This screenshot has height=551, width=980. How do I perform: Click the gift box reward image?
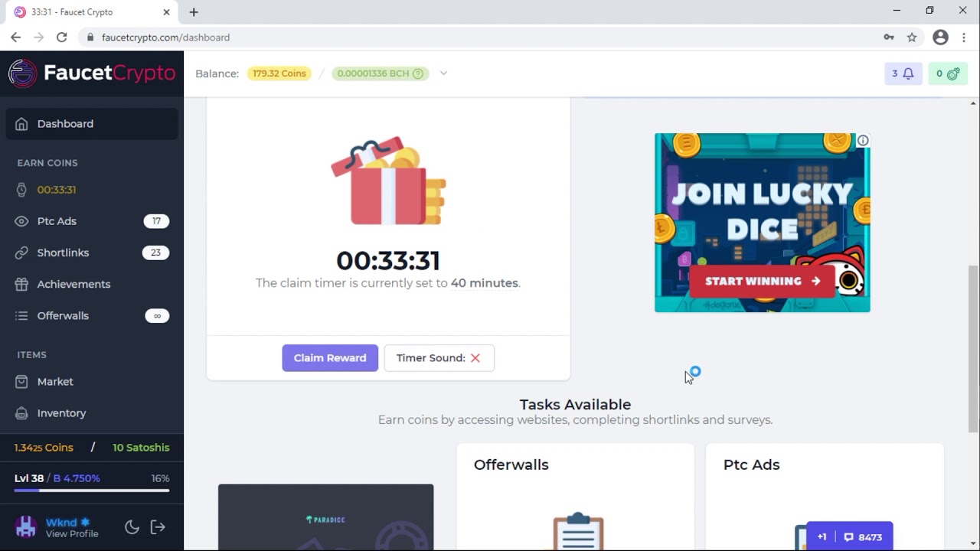pos(388,181)
